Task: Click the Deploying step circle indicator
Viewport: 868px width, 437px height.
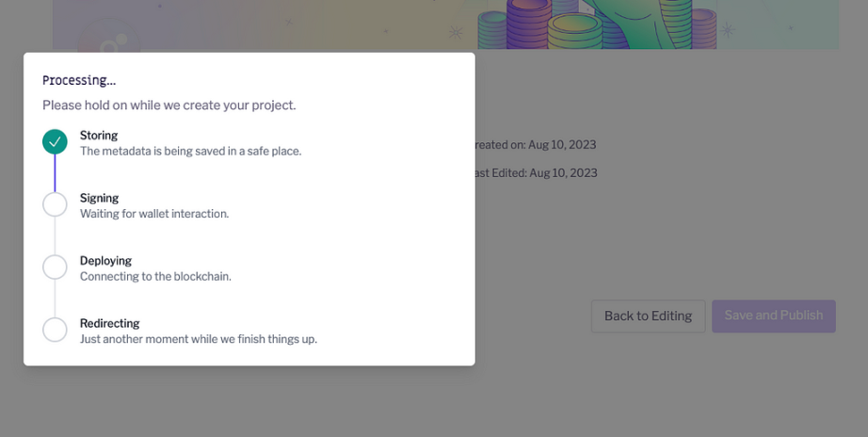Action: pos(55,267)
